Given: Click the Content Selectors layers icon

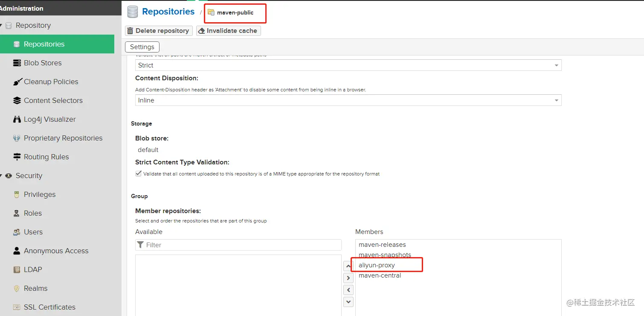Looking at the screenshot, I should (17, 101).
